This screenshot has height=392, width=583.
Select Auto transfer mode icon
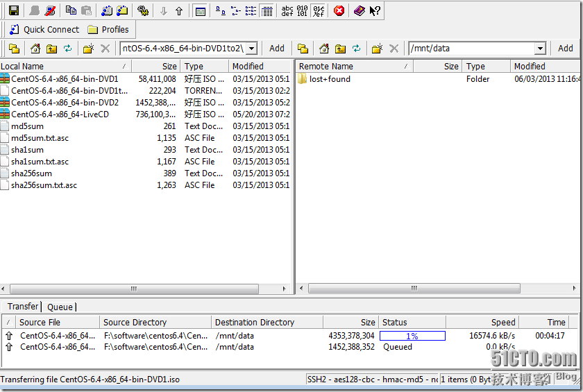[x=319, y=11]
